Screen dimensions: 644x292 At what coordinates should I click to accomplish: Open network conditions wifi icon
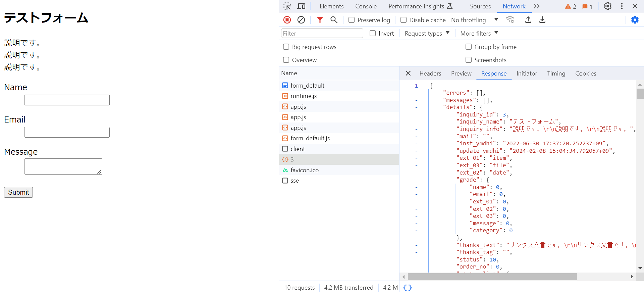(510, 20)
